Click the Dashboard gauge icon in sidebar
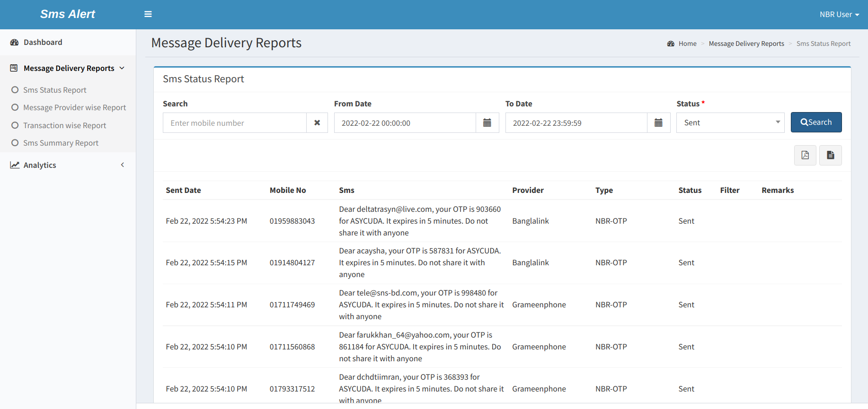 14,42
